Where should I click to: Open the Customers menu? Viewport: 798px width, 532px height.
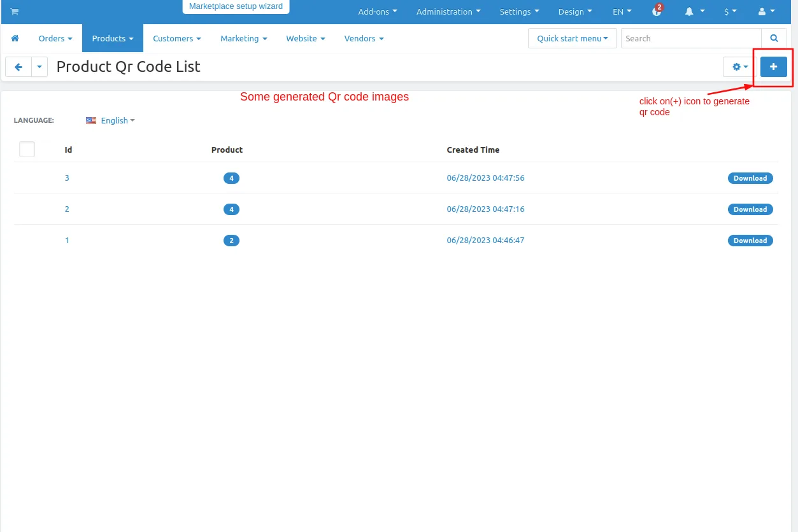click(x=176, y=38)
